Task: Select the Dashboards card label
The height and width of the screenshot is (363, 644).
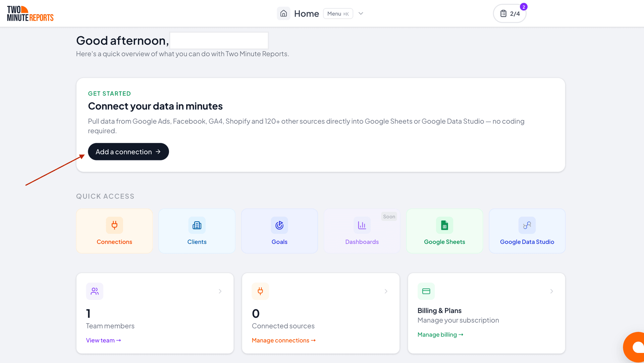Action: pyautogui.click(x=362, y=242)
